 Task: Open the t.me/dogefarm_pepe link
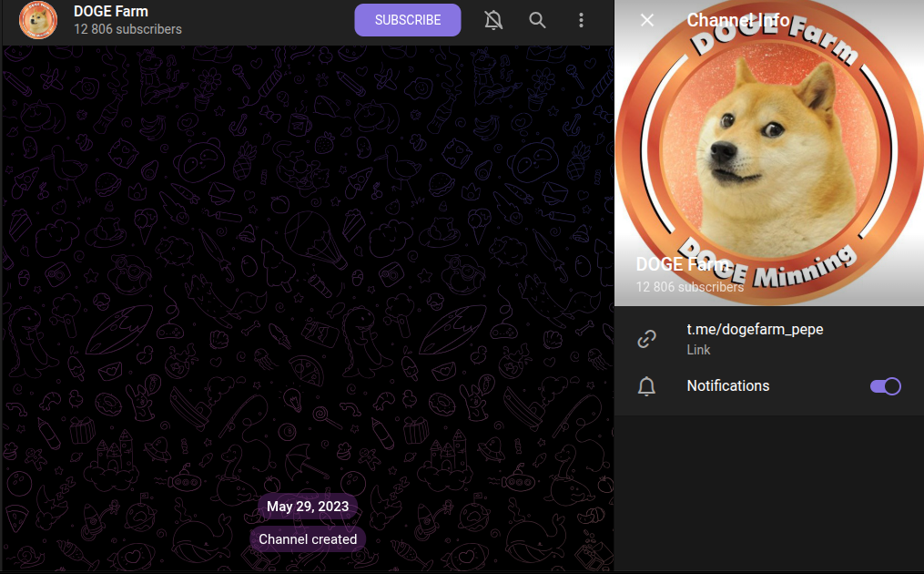point(754,329)
